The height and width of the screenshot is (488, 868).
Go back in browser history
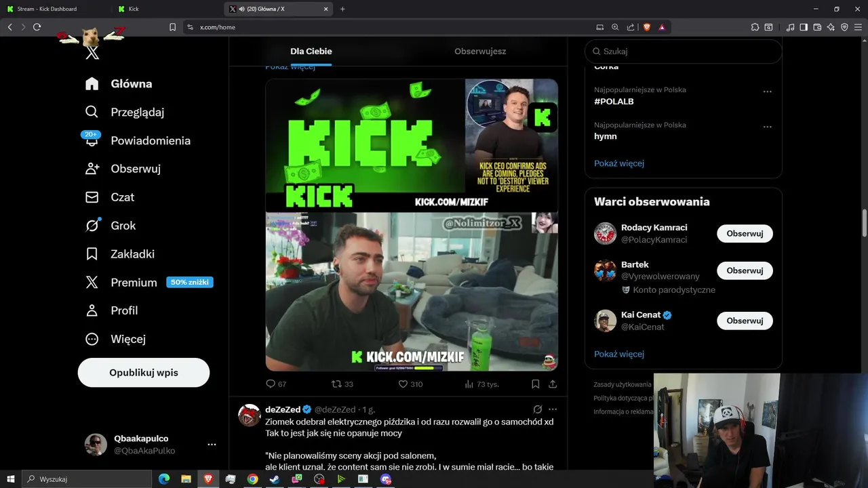[x=10, y=27]
